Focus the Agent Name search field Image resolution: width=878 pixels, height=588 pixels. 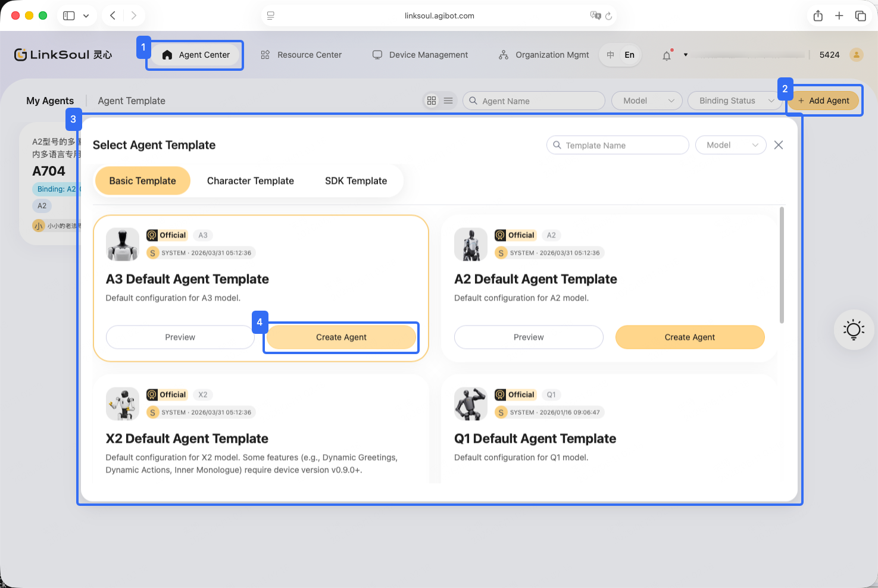(x=534, y=101)
